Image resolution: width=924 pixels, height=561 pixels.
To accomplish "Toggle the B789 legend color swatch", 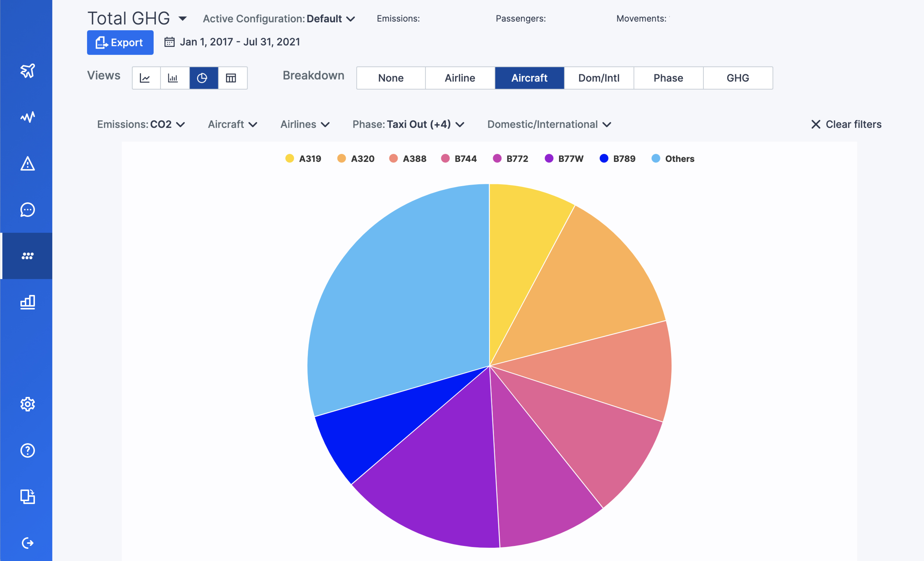I will (x=604, y=158).
